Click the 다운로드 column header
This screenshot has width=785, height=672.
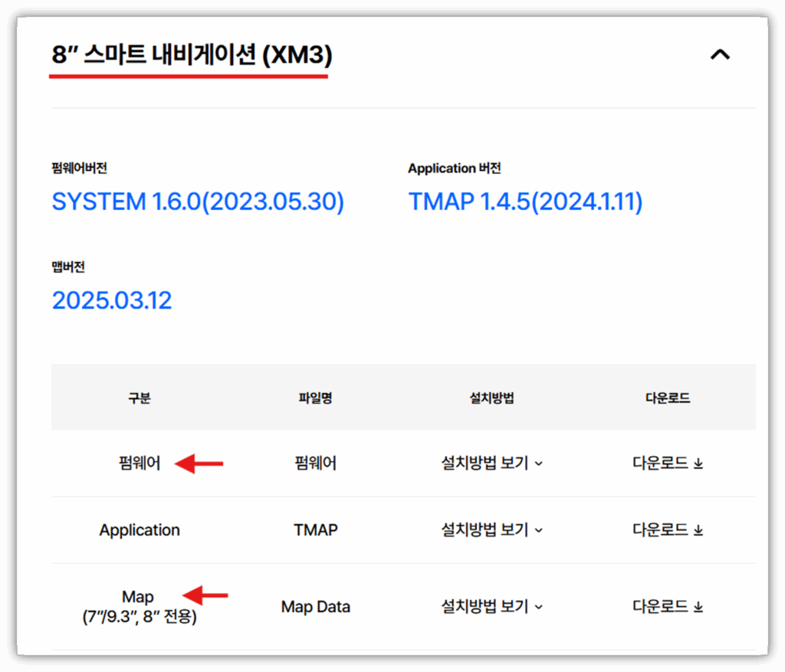tap(668, 398)
